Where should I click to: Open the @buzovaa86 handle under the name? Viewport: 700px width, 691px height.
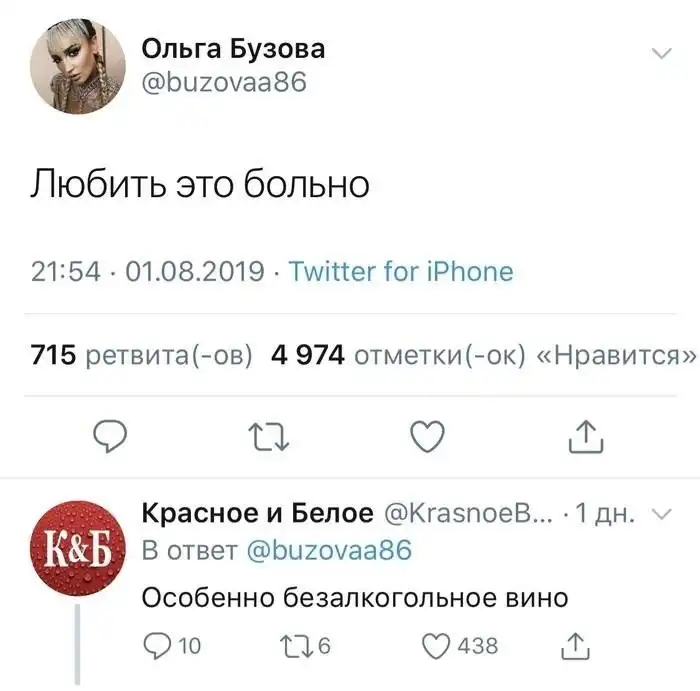point(222,83)
